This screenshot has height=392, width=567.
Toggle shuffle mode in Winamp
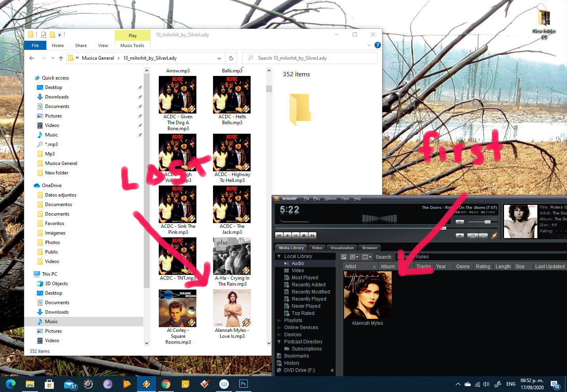pos(473,235)
